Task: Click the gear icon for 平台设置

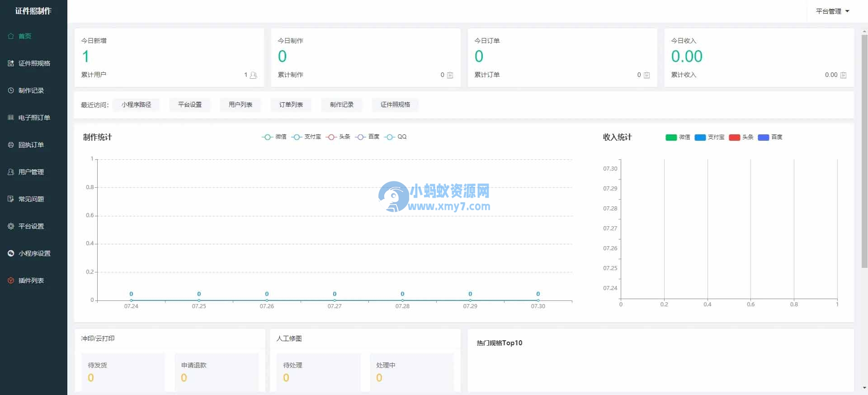Action: coord(11,226)
